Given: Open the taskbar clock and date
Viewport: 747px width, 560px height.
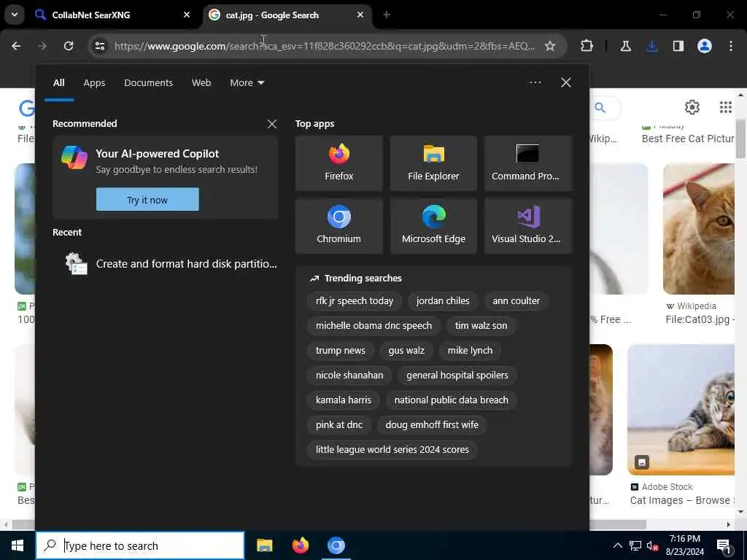Looking at the screenshot, I should (684, 545).
